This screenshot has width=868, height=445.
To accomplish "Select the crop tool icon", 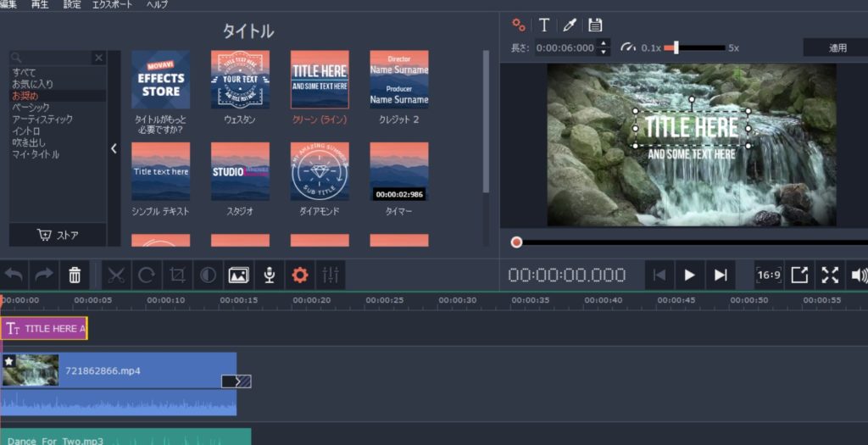I will 177,275.
